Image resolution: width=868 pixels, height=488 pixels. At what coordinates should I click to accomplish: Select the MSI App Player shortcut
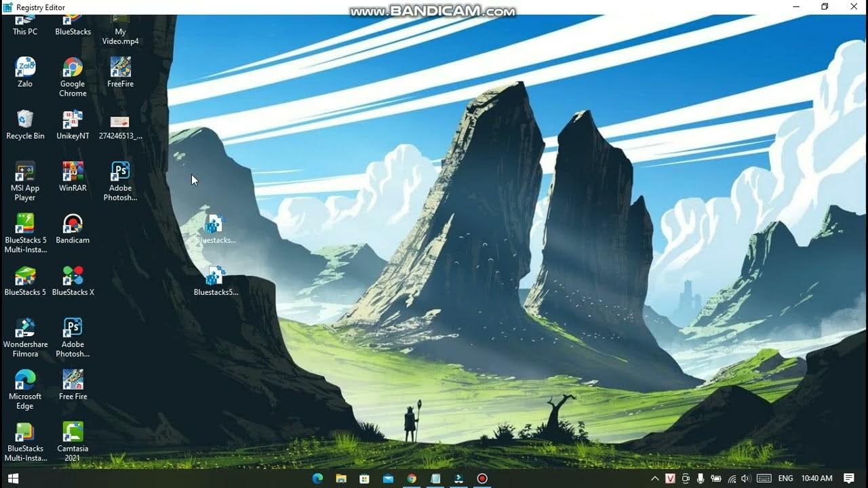25,181
